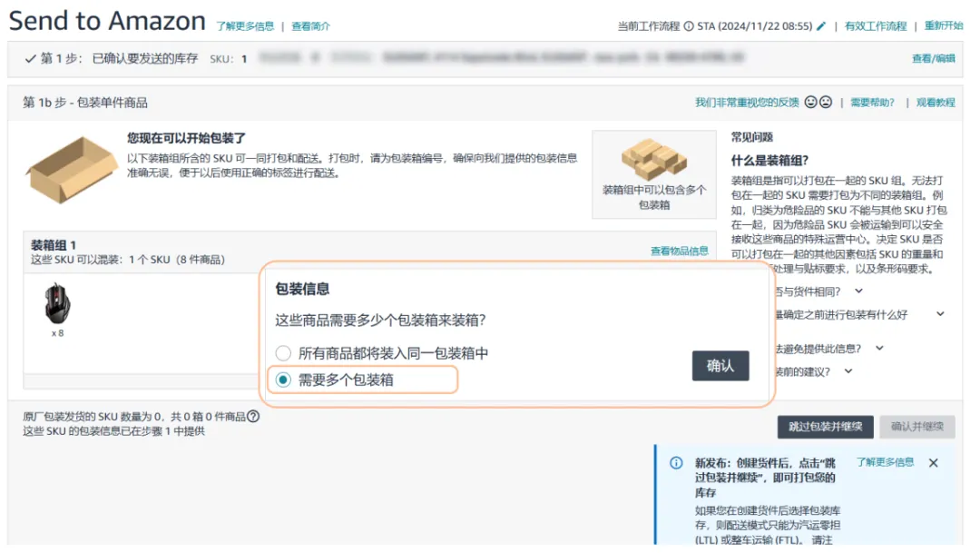Open the 查看物品信息 link
Image resolution: width=980 pixels, height=553 pixels.
coord(680,251)
